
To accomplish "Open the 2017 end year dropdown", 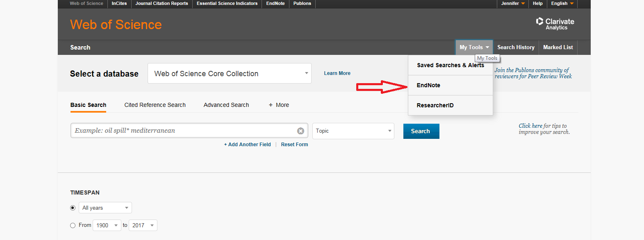I will pos(143,225).
